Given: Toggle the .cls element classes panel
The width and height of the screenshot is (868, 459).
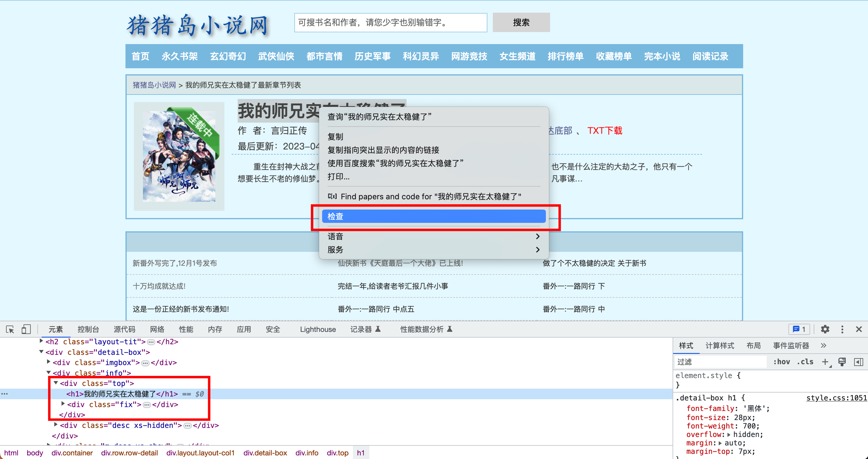Looking at the screenshot, I should [x=805, y=362].
